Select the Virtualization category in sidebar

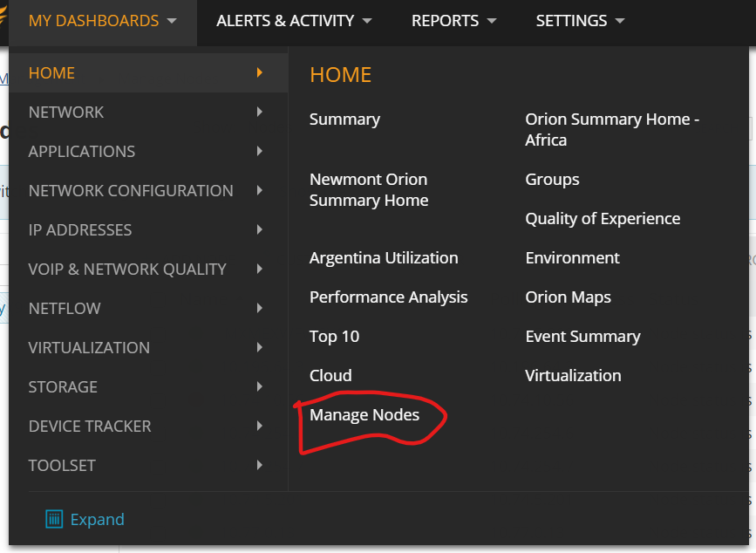click(x=148, y=348)
